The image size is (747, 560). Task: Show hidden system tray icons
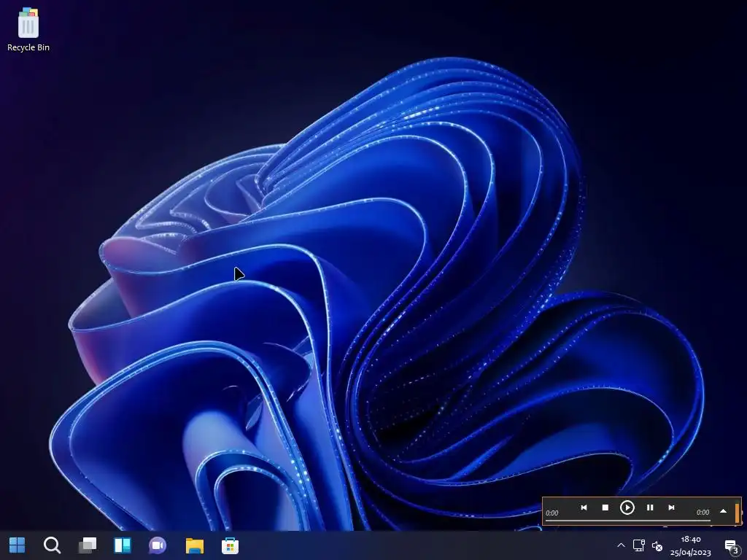coord(621,545)
